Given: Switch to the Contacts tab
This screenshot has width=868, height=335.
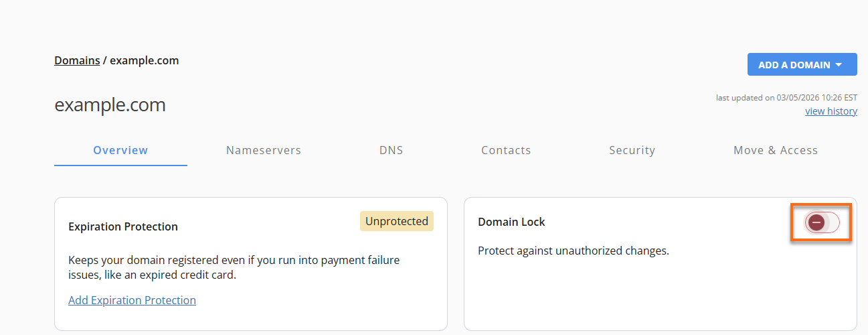Looking at the screenshot, I should [x=506, y=150].
